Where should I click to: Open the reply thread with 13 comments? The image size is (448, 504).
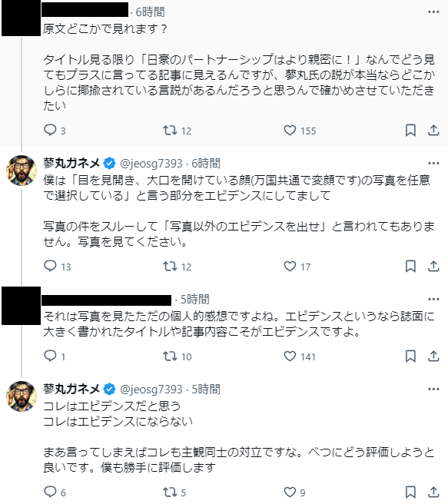pos(57,266)
